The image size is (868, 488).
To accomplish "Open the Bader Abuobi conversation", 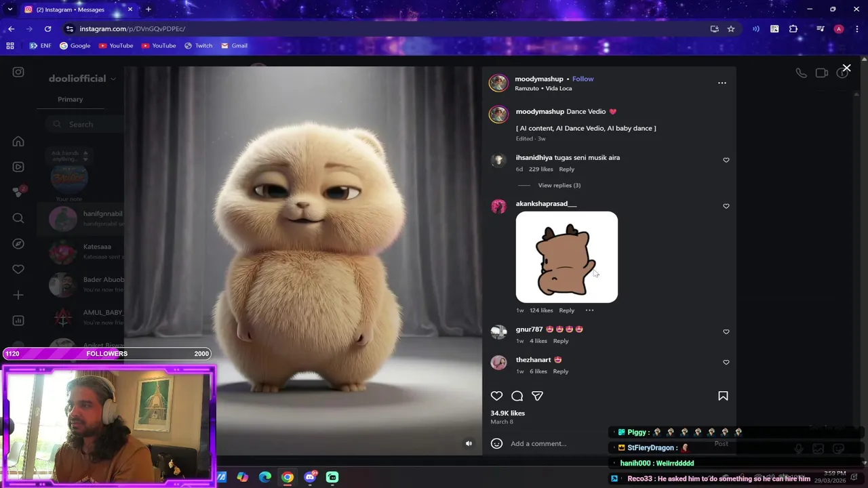I will [81, 284].
